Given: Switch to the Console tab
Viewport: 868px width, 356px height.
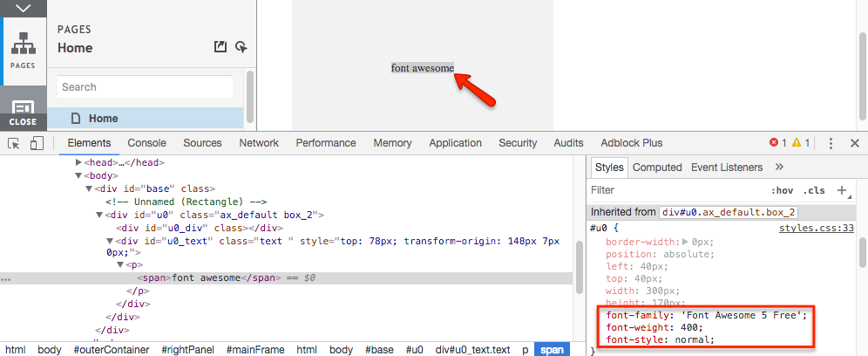Looking at the screenshot, I should (146, 143).
